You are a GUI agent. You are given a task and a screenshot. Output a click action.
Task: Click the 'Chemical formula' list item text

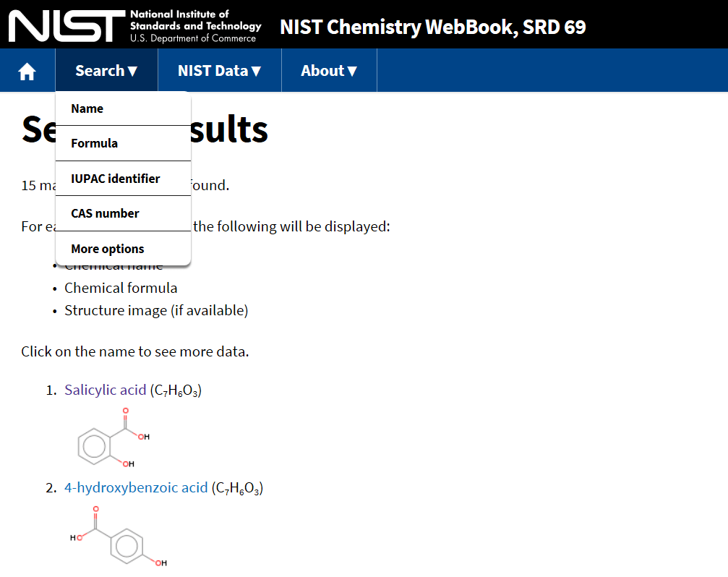[x=121, y=288]
